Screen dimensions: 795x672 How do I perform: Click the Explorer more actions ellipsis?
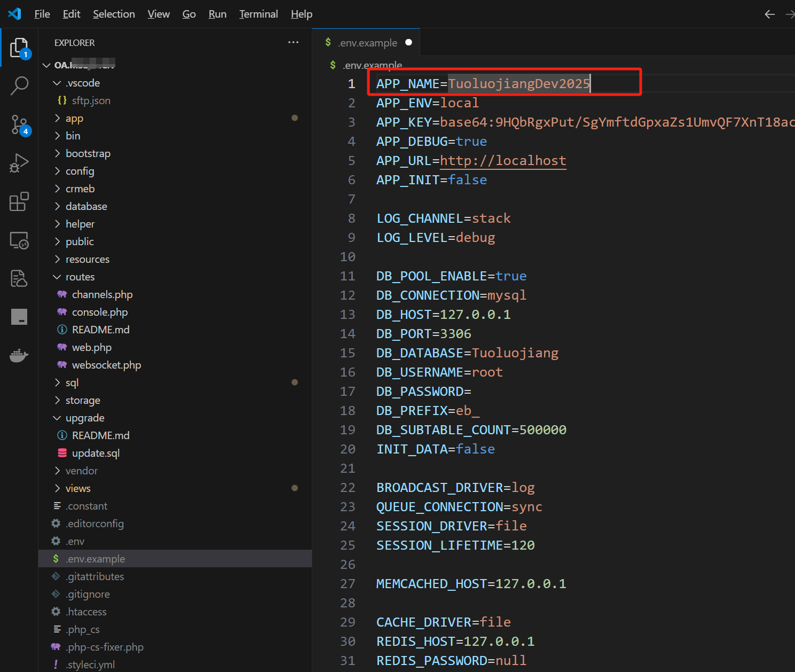tap(293, 42)
